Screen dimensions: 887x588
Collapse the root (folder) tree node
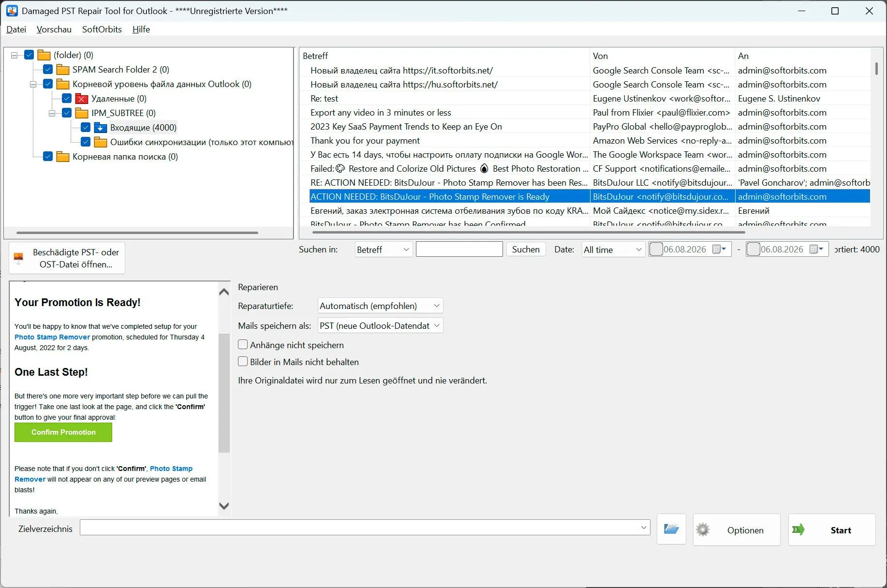(14, 55)
